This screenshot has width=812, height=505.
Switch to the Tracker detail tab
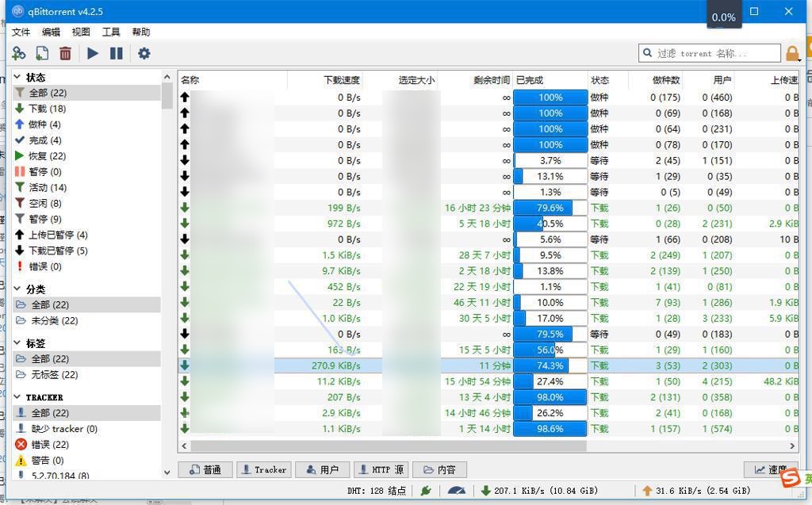click(x=264, y=470)
